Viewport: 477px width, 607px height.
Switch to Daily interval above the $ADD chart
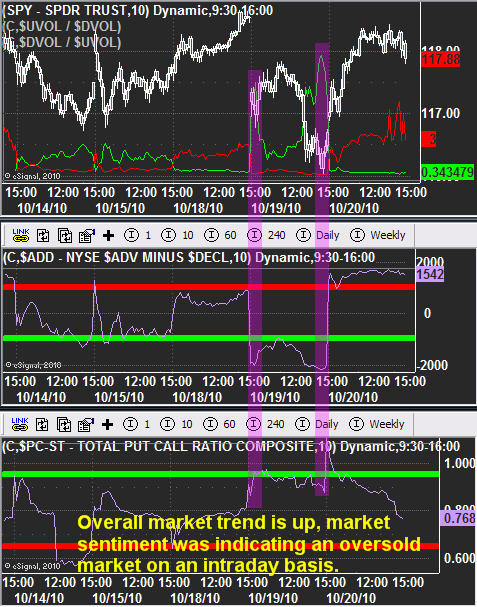[x=318, y=235]
